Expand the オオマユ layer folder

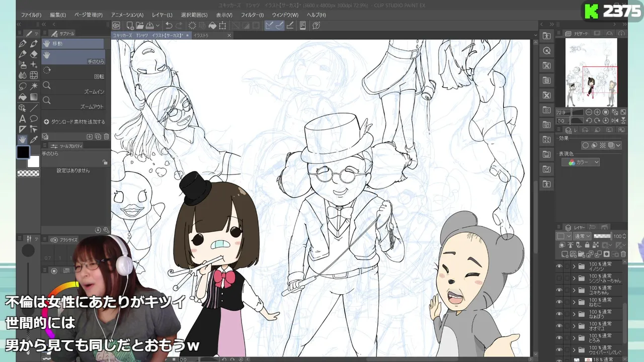pos(574,326)
